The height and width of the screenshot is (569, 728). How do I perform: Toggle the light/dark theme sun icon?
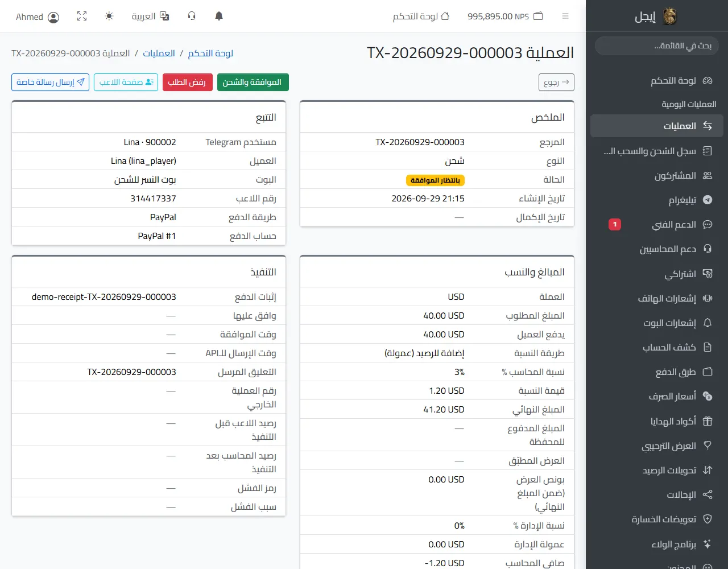pos(109,17)
